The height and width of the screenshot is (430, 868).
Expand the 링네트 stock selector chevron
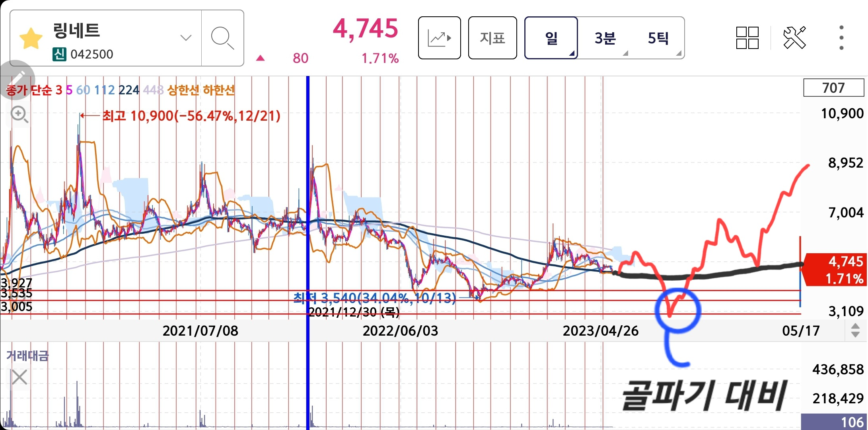pyautogui.click(x=186, y=38)
